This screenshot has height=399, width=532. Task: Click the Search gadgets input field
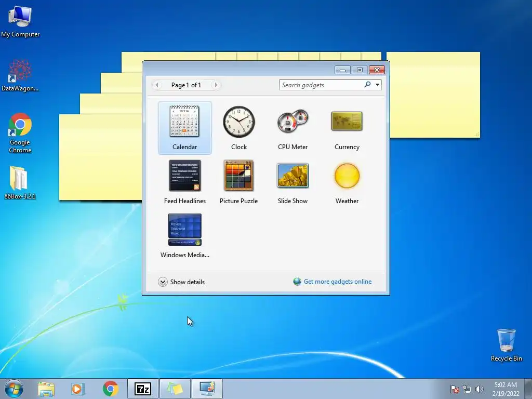pyautogui.click(x=321, y=85)
